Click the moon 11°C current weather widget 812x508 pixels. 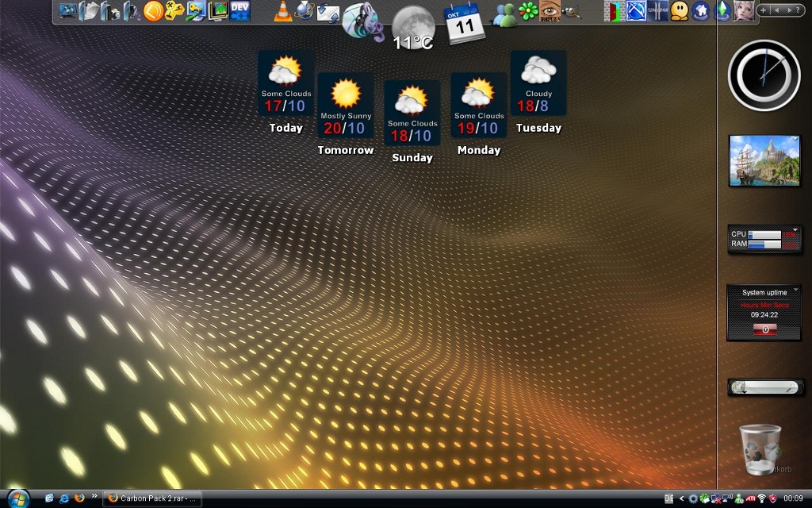tap(412, 27)
